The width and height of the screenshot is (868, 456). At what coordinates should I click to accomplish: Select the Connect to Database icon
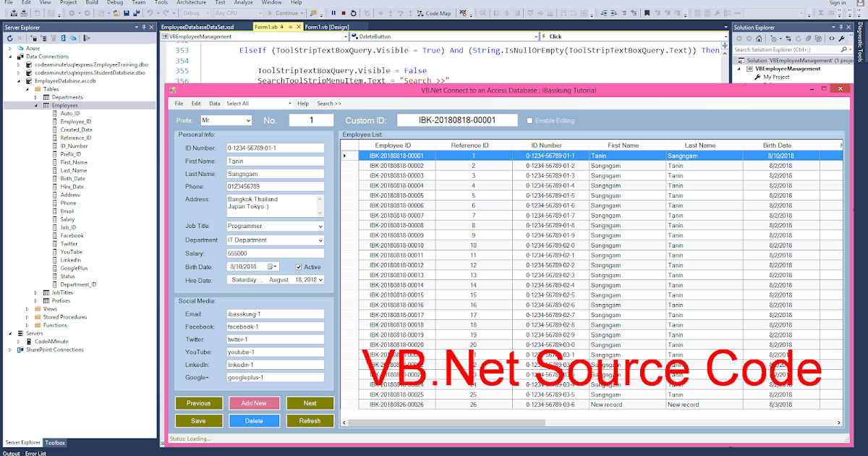(x=35, y=38)
